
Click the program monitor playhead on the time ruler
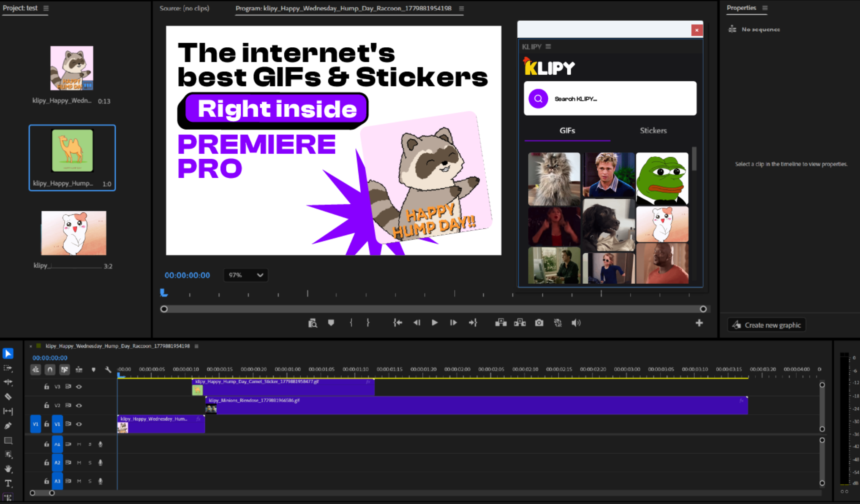[x=163, y=293]
